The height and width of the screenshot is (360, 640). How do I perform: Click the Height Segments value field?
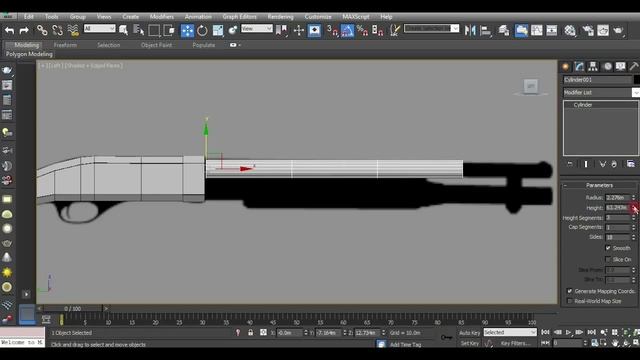[x=618, y=218]
